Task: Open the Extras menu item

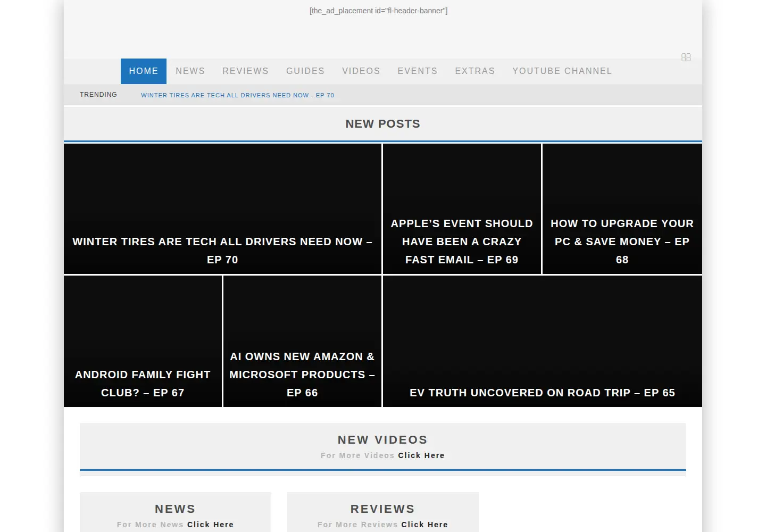Action: pyautogui.click(x=475, y=71)
